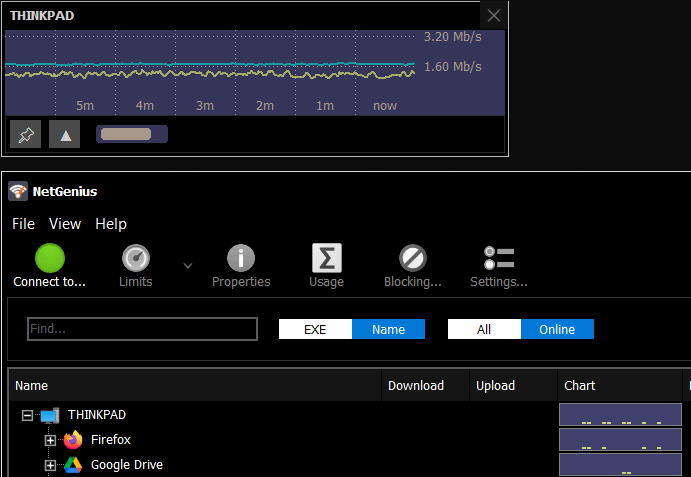
Task: Click the Google Drive row mini chart
Action: [620, 465]
